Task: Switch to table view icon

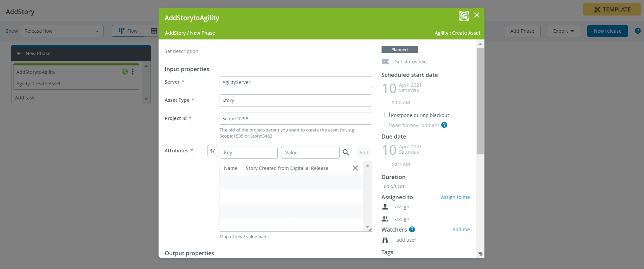Action: coord(154,31)
